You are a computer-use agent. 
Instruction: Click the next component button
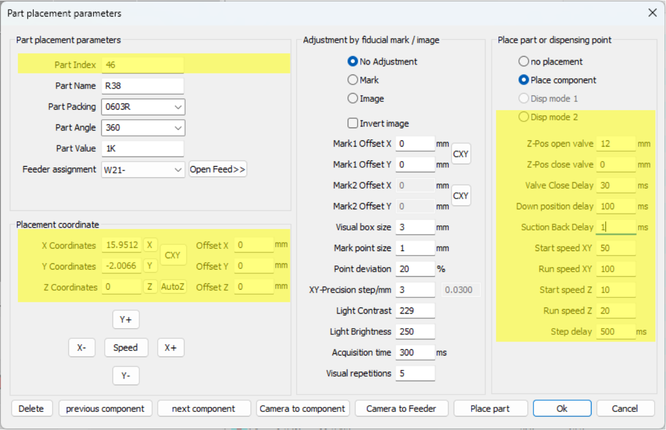coord(203,408)
